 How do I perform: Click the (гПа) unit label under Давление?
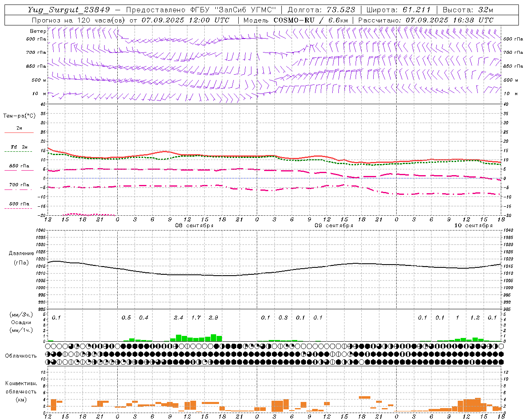coord(21,263)
